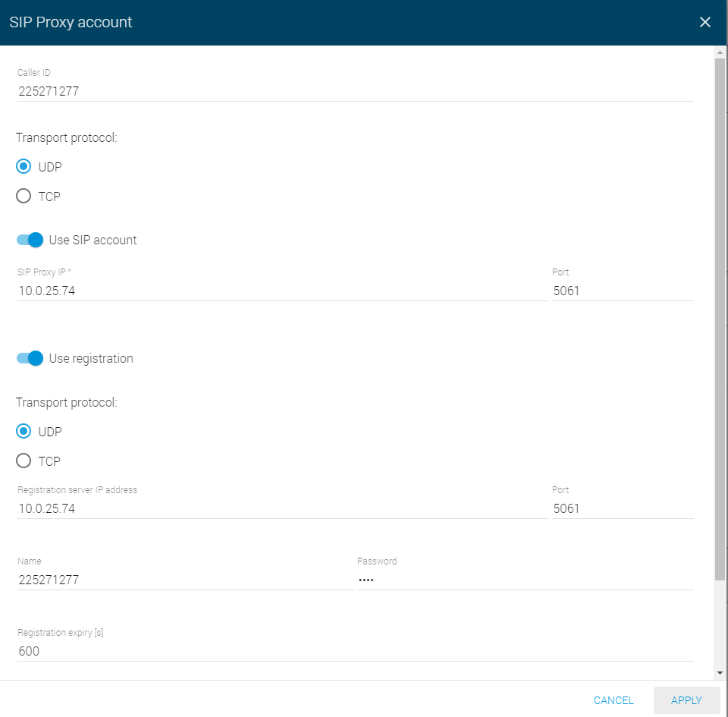Image resolution: width=728 pixels, height=717 pixels.
Task: Disable the Use SIP account switch
Action: [x=30, y=240]
